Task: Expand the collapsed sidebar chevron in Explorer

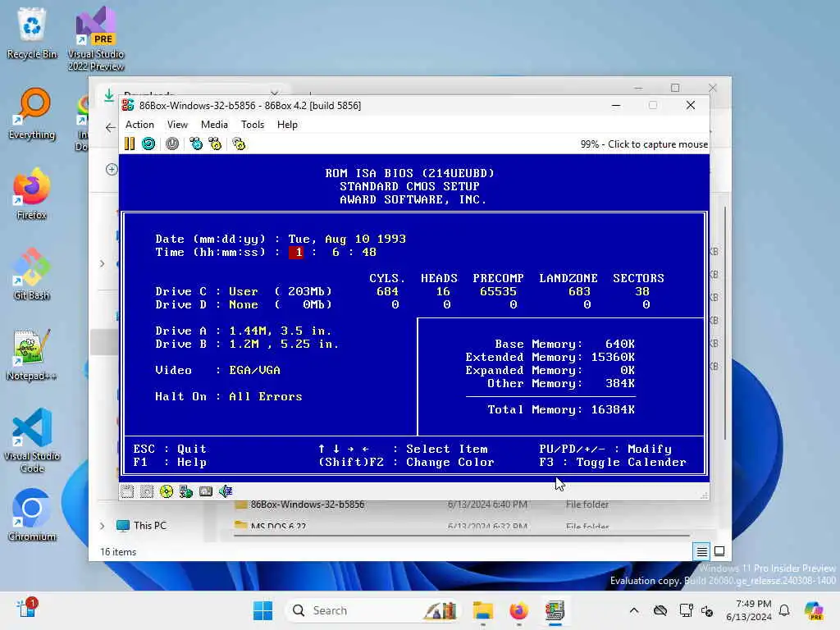Action: (x=102, y=263)
